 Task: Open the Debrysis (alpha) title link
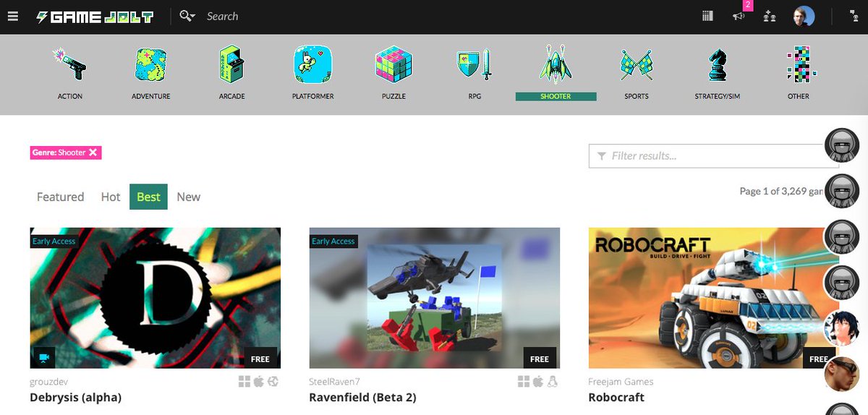tap(75, 398)
